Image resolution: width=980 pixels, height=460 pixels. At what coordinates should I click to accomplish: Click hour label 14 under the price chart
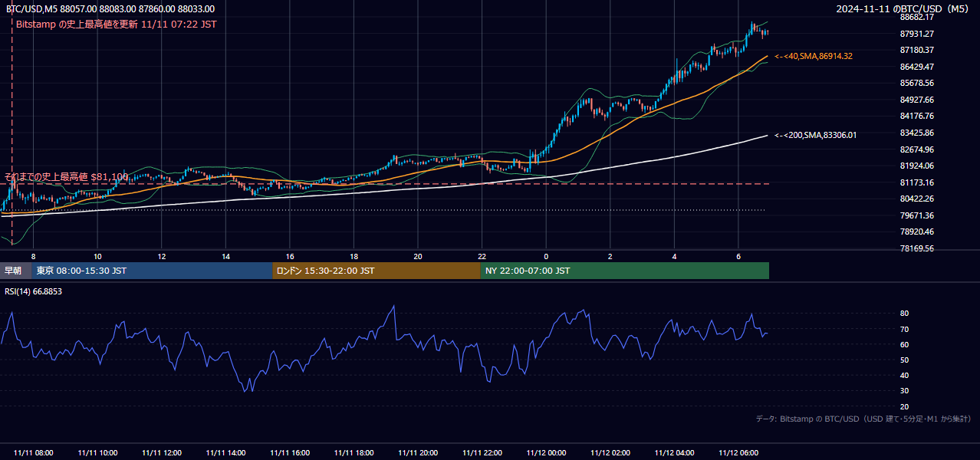click(225, 256)
